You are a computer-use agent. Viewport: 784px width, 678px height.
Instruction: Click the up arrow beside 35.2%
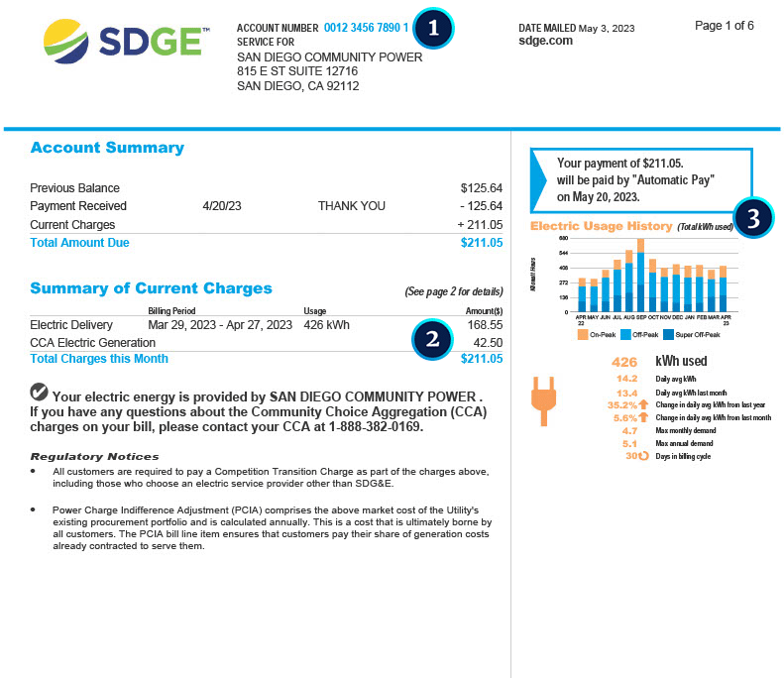pyautogui.click(x=645, y=404)
